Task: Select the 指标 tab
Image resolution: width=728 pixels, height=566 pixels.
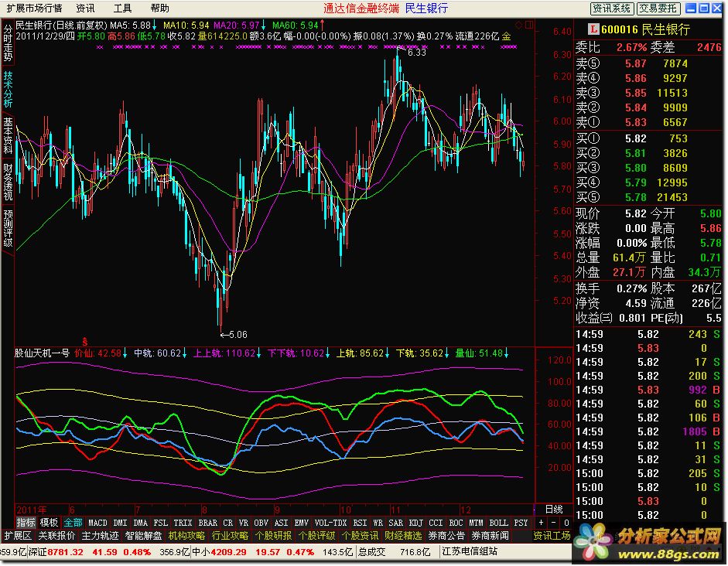Action: pyautogui.click(x=26, y=523)
